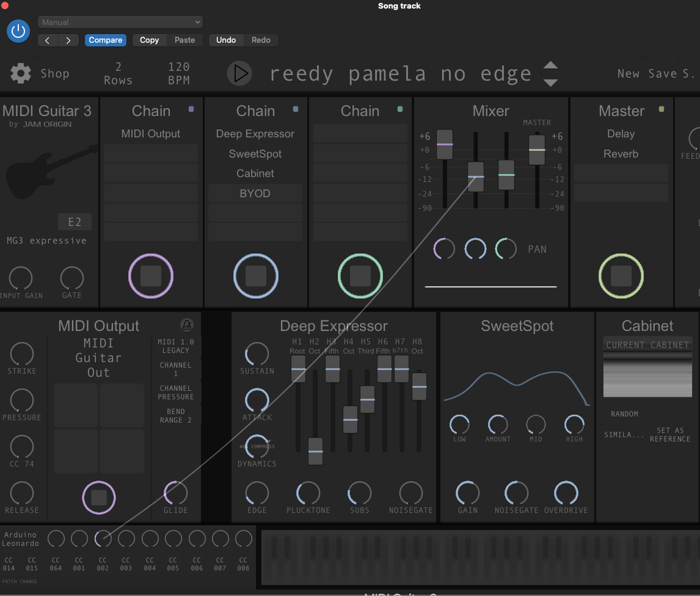Viewport: 700px width, 596px height.
Task: Click the Undo button
Action: pos(226,40)
